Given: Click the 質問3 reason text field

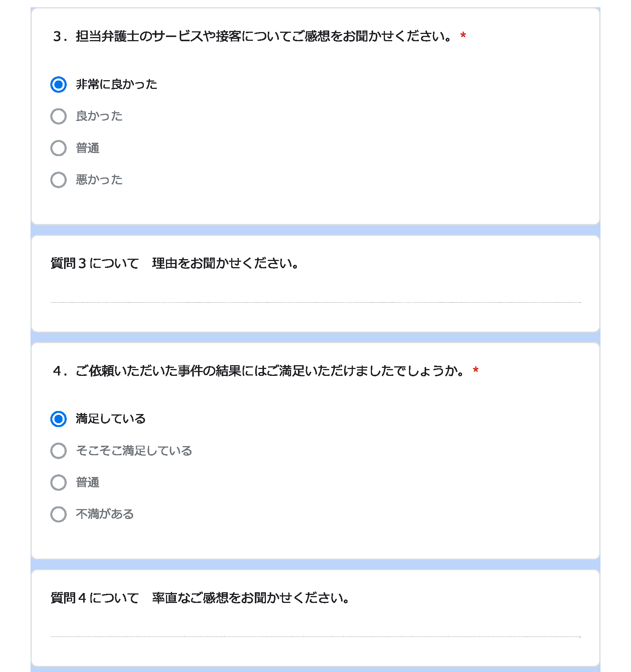Looking at the screenshot, I should (x=315, y=294).
